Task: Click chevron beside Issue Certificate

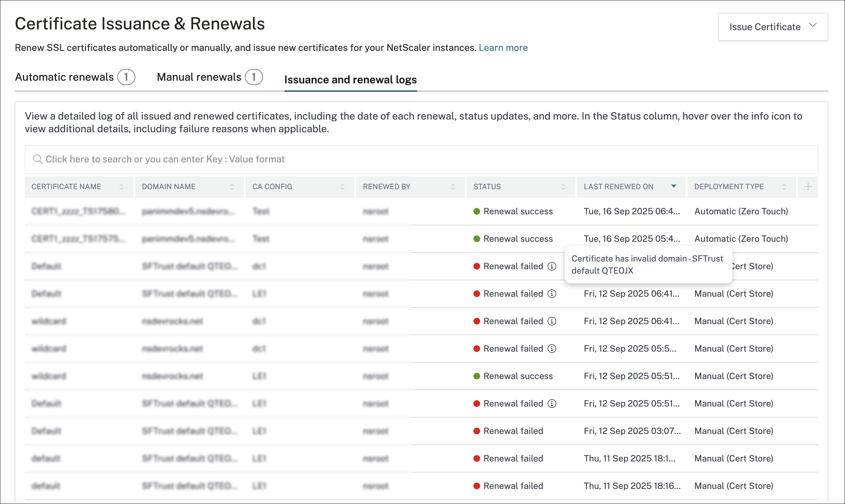Action: pyautogui.click(x=813, y=25)
